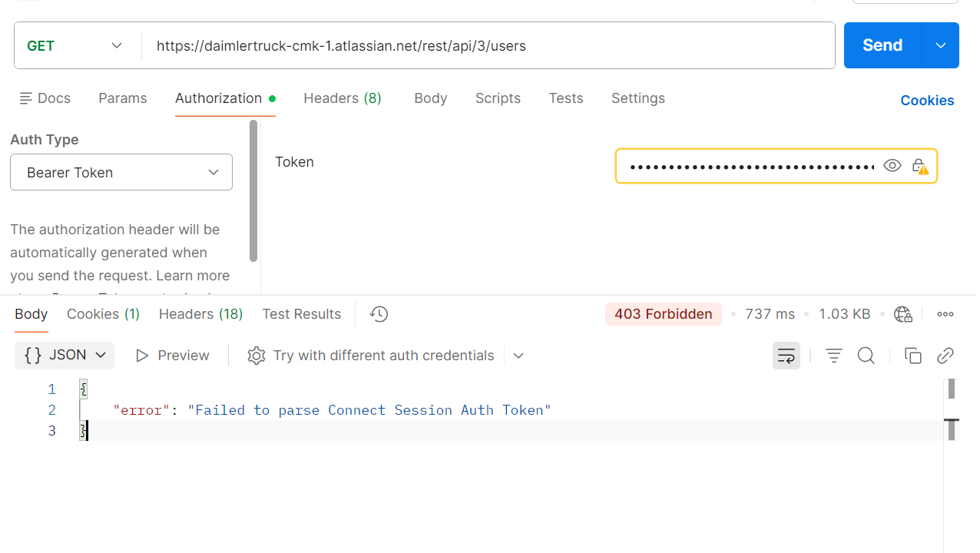The width and height of the screenshot is (980, 553).
Task: Click the token vault lock warning icon
Action: pyautogui.click(x=920, y=166)
